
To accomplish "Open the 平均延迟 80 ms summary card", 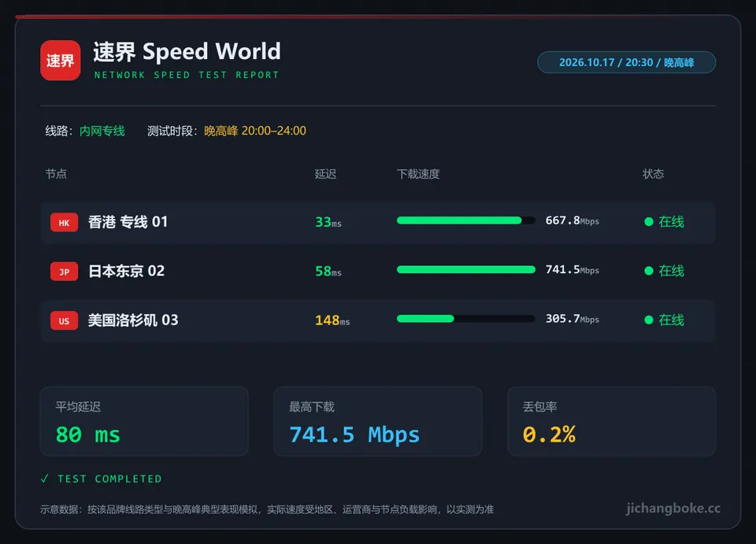I will tap(144, 421).
